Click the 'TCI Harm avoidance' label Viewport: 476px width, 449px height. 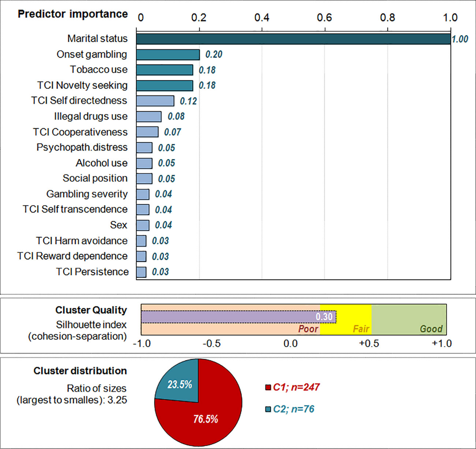[82, 241]
